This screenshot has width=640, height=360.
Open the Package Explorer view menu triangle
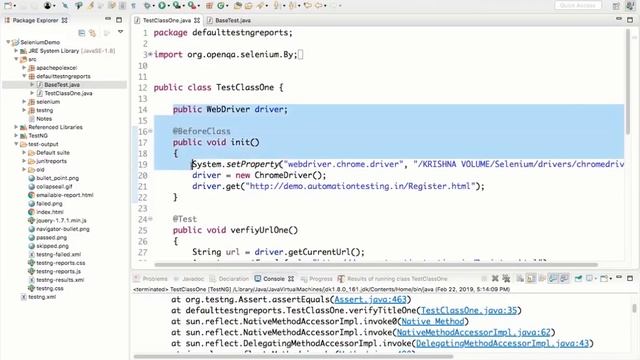coord(120,32)
